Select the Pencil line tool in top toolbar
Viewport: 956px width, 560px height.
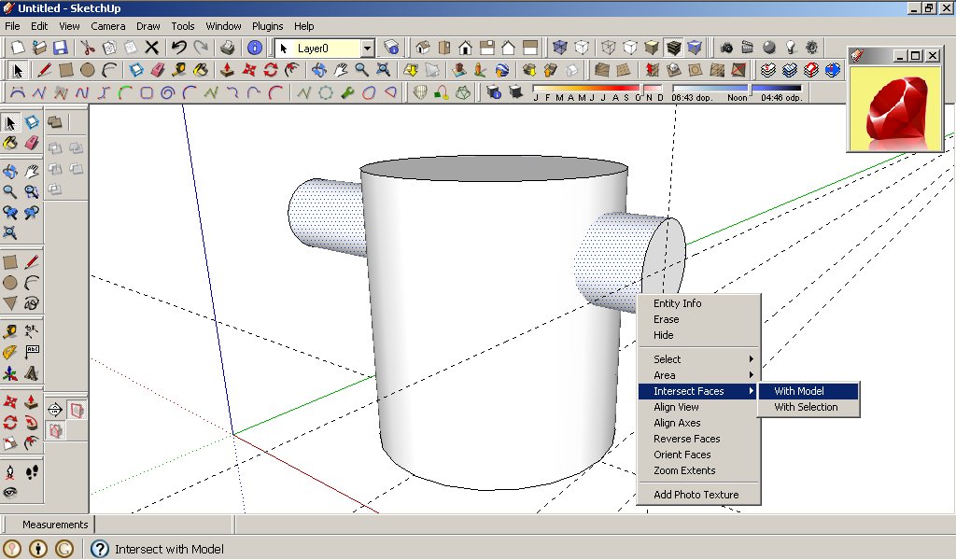pos(44,70)
